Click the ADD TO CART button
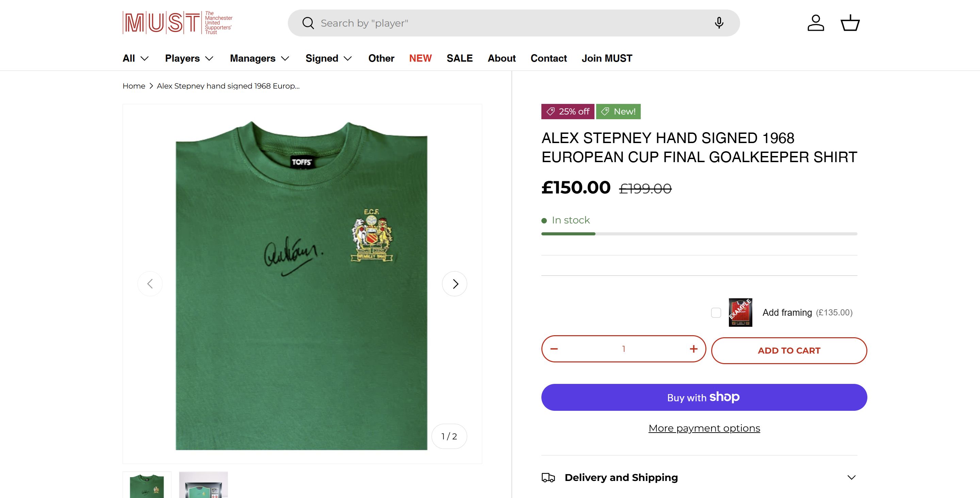This screenshot has height=498, width=980. pos(789,351)
